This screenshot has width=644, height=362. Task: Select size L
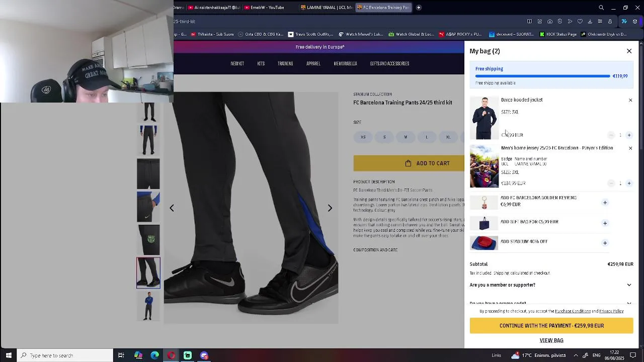point(427,137)
